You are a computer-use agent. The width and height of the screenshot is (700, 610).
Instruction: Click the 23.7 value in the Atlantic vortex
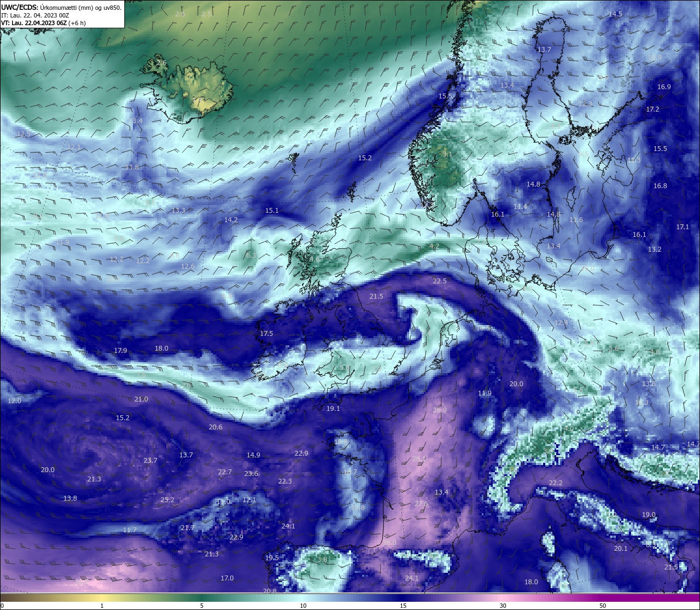pos(150,461)
